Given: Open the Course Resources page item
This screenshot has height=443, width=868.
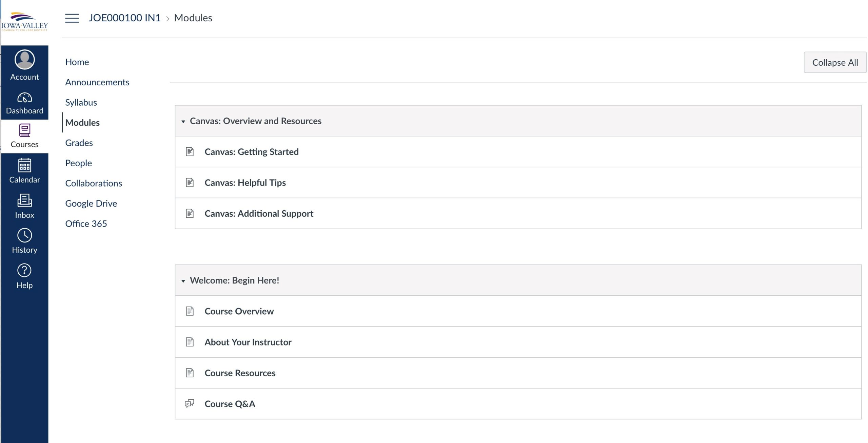Looking at the screenshot, I should pyautogui.click(x=240, y=373).
